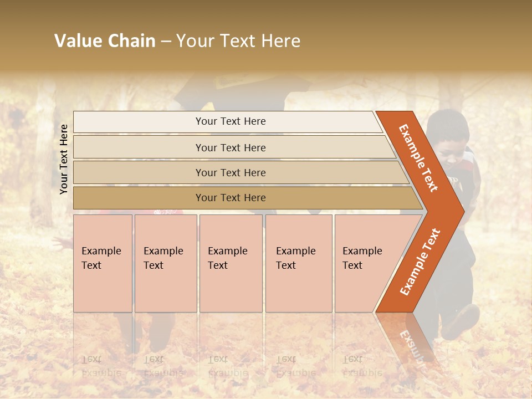
Task: Click the child's raised shoe sole
Action: pyautogui.click(x=461, y=323)
